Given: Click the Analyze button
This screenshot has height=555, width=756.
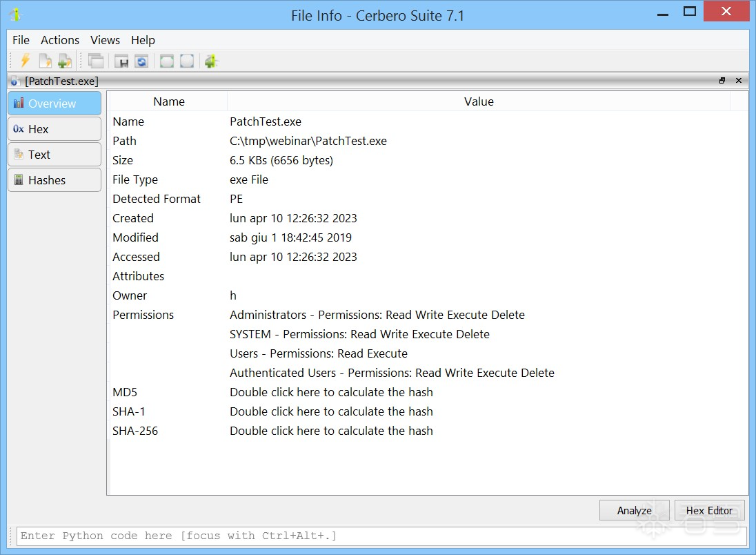Looking at the screenshot, I should tap(634, 510).
